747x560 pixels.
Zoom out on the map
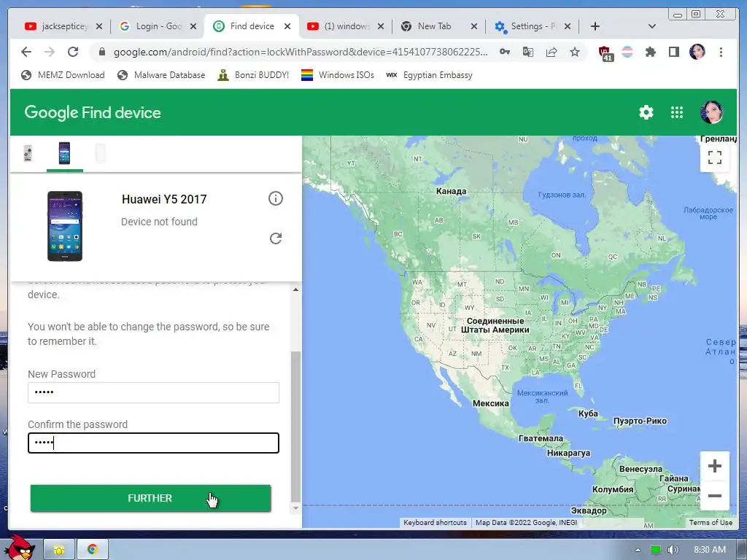[x=715, y=496]
